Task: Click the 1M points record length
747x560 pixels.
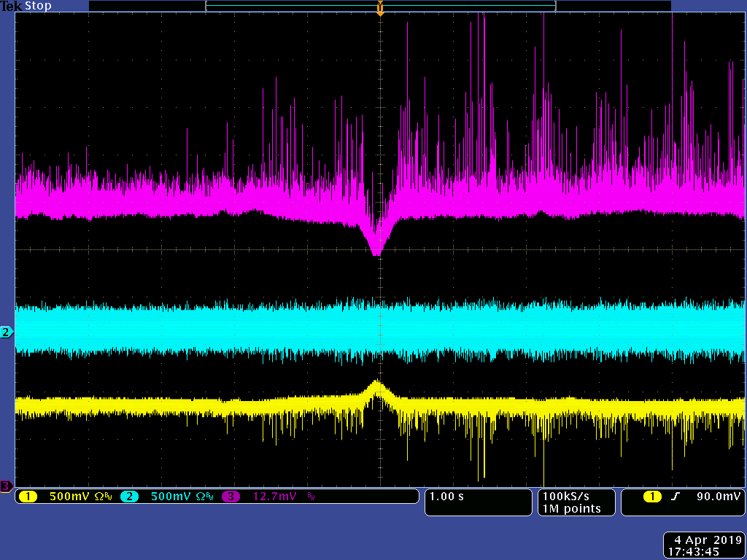Action: (570, 508)
